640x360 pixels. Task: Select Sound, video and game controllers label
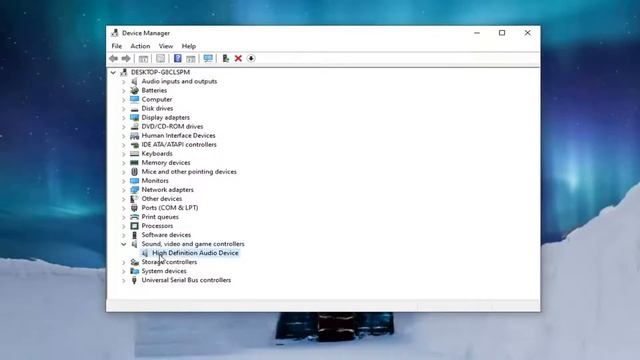pyautogui.click(x=193, y=244)
